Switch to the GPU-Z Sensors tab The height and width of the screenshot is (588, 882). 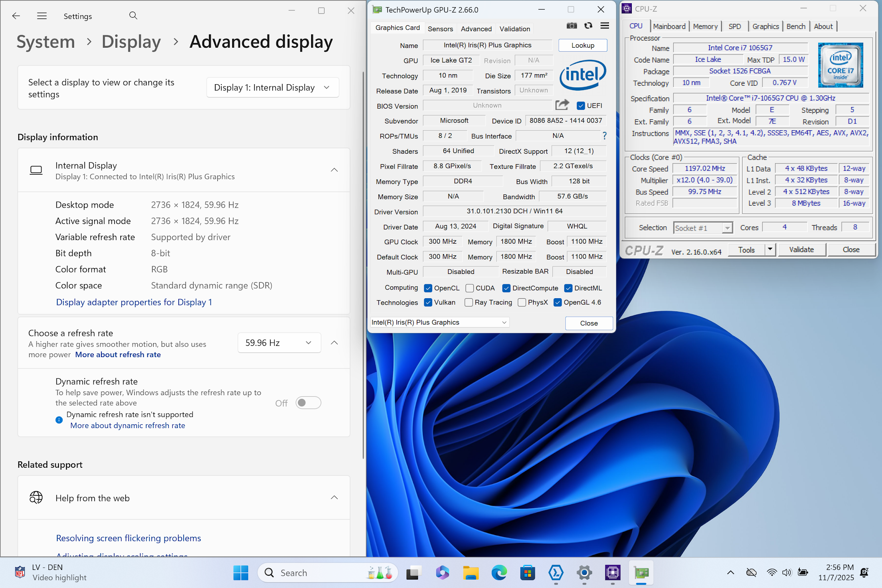440,29
